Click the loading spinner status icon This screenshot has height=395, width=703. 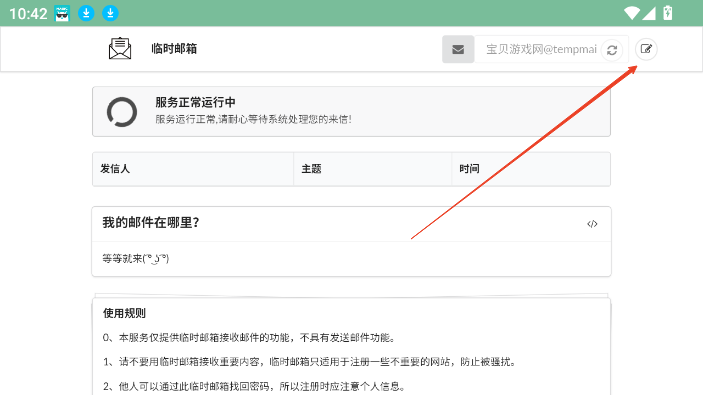[x=122, y=112]
